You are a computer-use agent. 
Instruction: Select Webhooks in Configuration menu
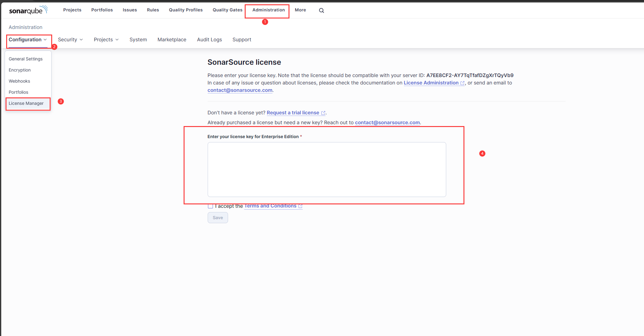pos(19,81)
